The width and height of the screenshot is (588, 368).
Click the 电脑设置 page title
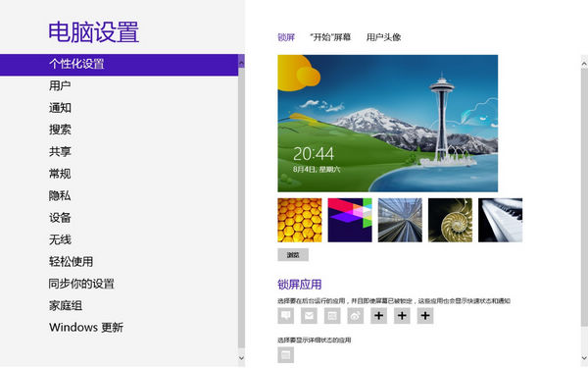pyautogui.click(x=94, y=32)
